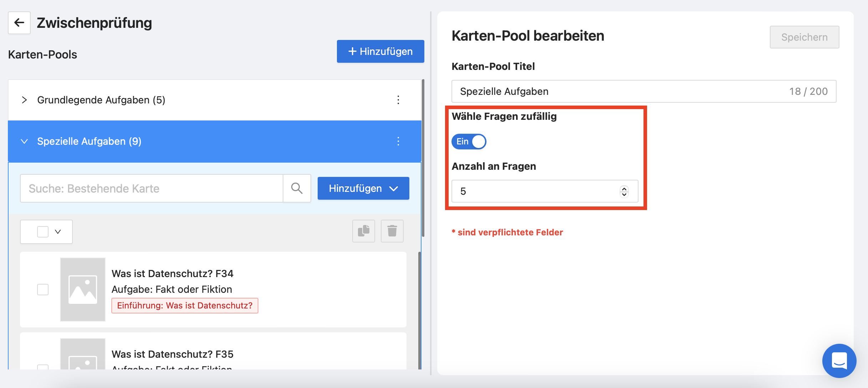Open the F34 card image placeholder
The width and height of the screenshot is (868, 388).
point(83,290)
